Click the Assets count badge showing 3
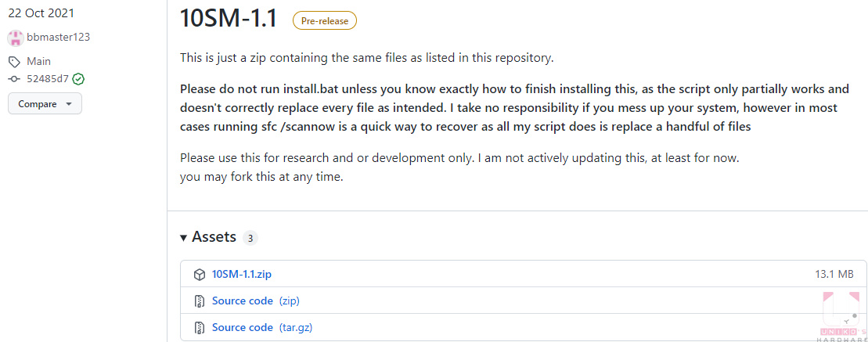This screenshot has width=868, height=342. pyautogui.click(x=250, y=239)
